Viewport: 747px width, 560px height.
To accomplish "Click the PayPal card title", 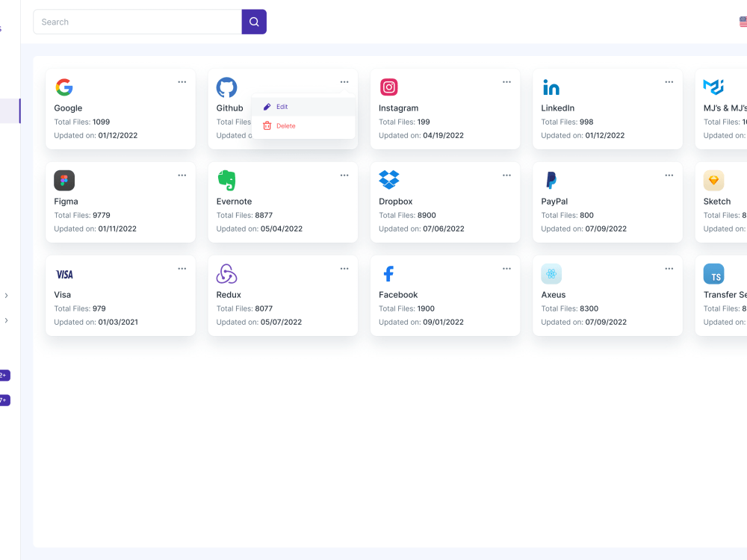I will point(554,202).
